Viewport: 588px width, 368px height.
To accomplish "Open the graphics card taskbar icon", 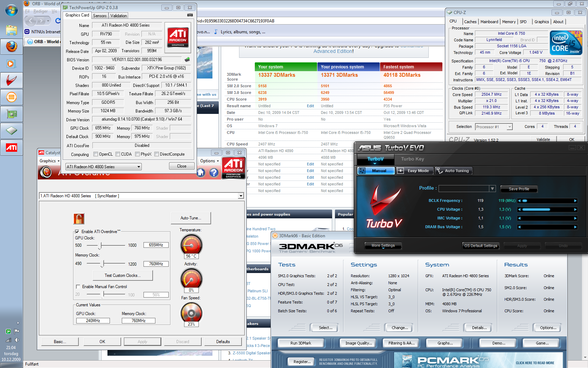I will 11,114.
